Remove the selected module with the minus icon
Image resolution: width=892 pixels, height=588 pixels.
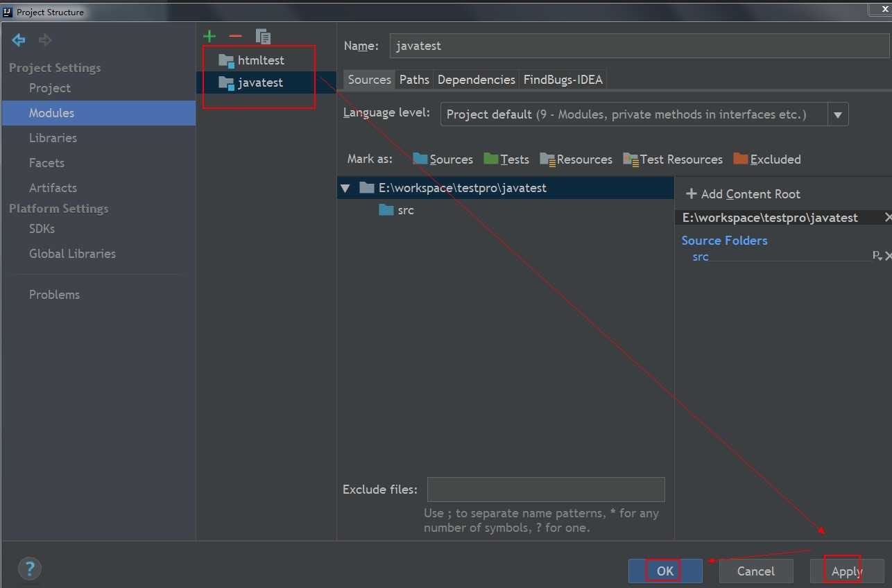pos(235,36)
